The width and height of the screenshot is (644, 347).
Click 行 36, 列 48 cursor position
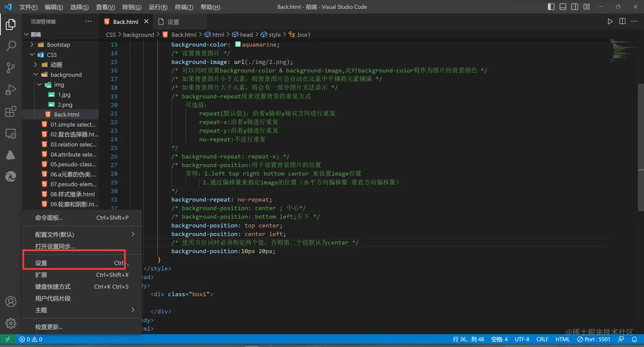pos(469,339)
